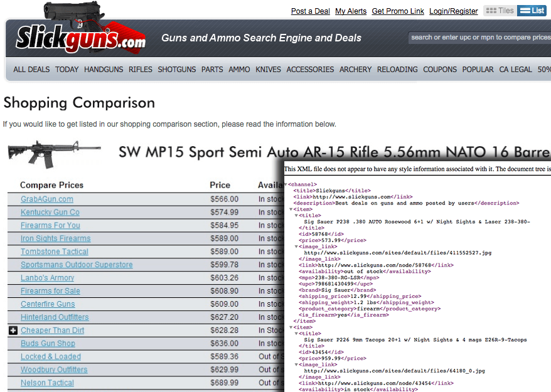Open the Woodbury Outfitters link
Image resolution: width=551 pixels, height=392 pixels.
[x=54, y=369]
